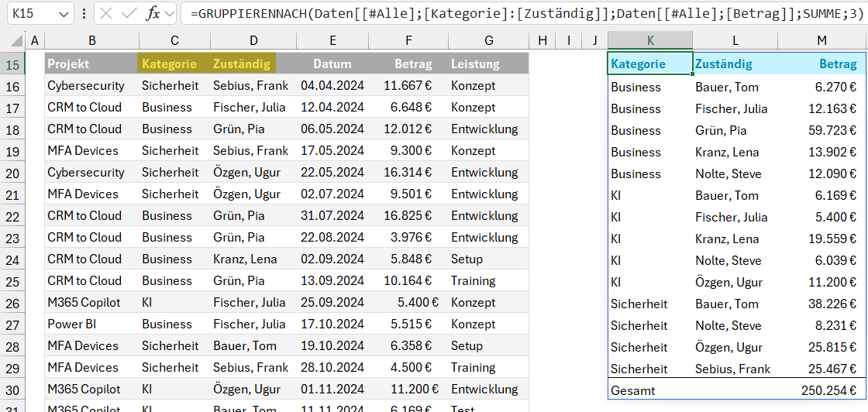Screen dimensions: 868x412
Task: Select row 30 header
Action: click(12, 390)
